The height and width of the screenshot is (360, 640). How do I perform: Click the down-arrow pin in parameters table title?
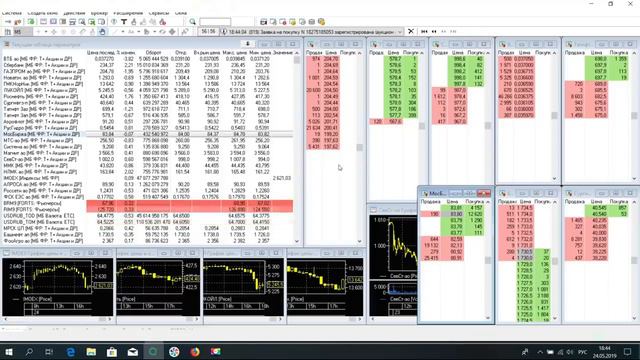pyautogui.click(x=247, y=44)
